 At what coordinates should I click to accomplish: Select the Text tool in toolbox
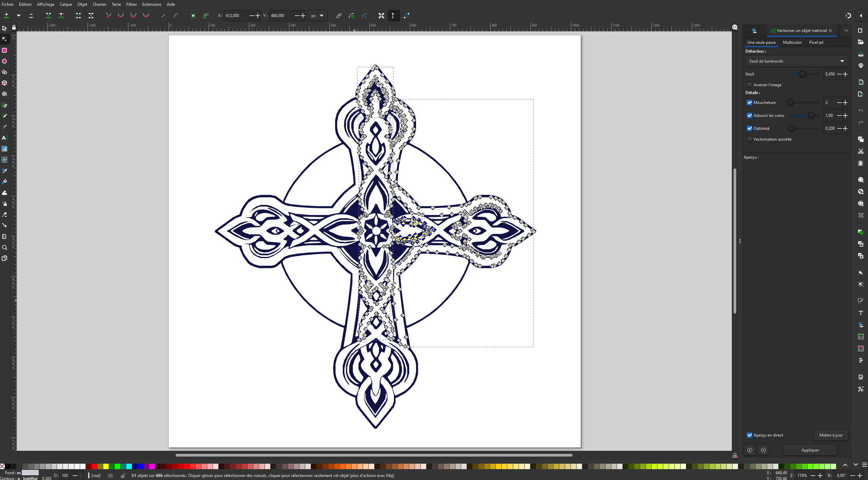4,138
